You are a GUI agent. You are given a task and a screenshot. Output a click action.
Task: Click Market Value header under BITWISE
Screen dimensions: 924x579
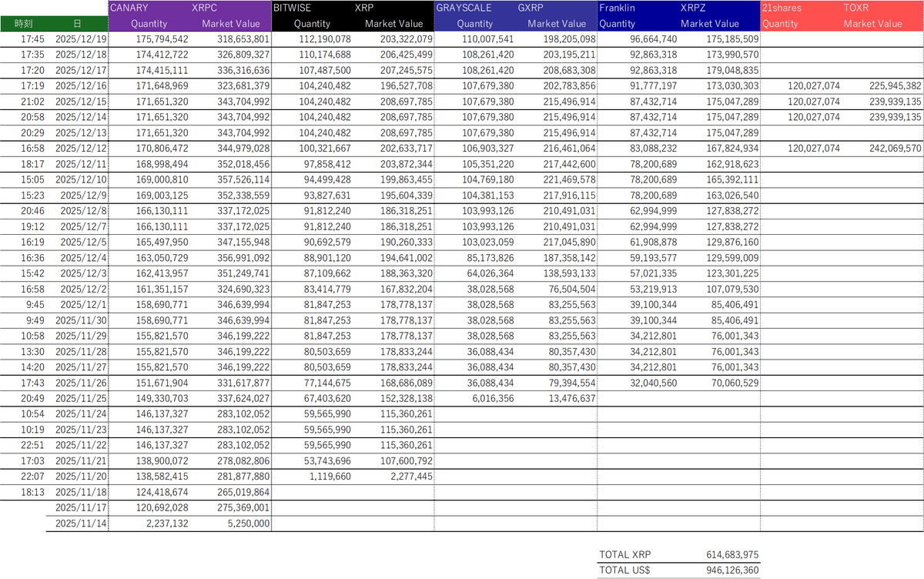393,24
